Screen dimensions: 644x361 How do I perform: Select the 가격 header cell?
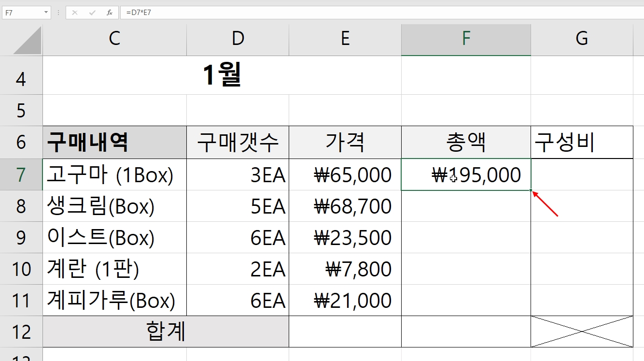pyautogui.click(x=345, y=142)
